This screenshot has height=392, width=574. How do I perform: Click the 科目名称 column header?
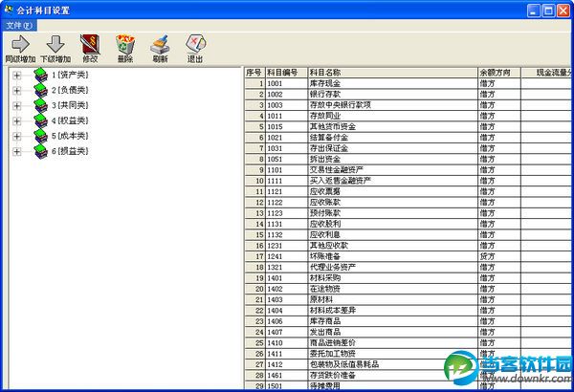click(x=393, y=73)
